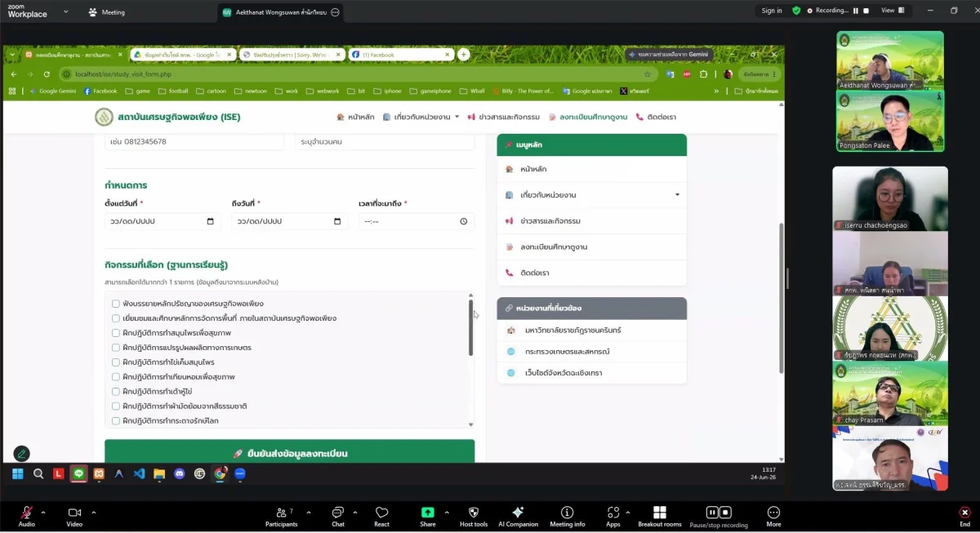
Task: Tick ฝึกปฏิบัติการทำไข่เค็มสมุนไพร checkbox
Action: click(116, 362)
